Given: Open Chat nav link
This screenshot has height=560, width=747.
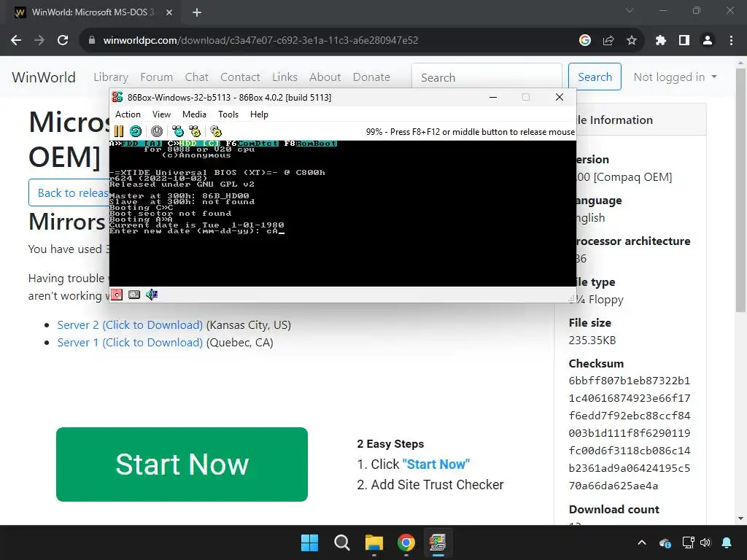Looking at the screenshot, I should click(x=197, y=77).
